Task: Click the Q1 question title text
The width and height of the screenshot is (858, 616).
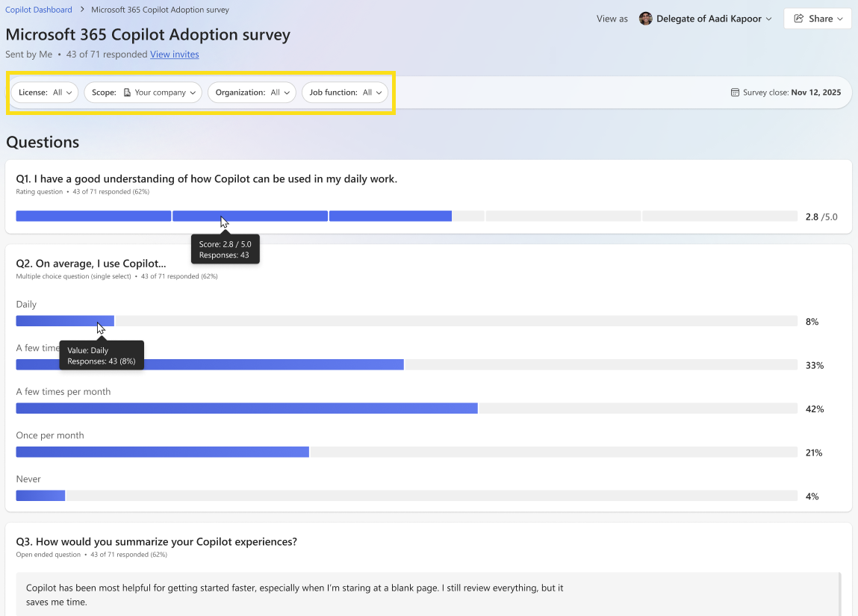Action: pos(206,179)
